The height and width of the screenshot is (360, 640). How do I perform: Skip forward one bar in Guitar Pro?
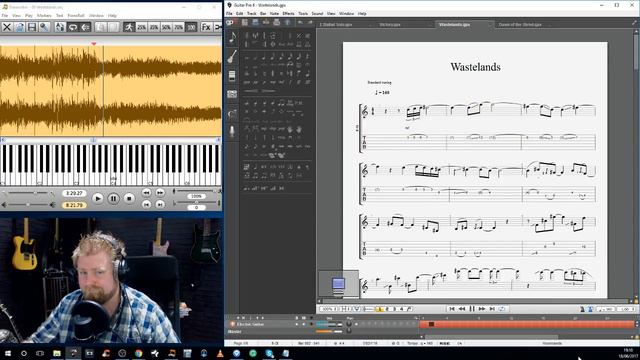pos(482,309)
